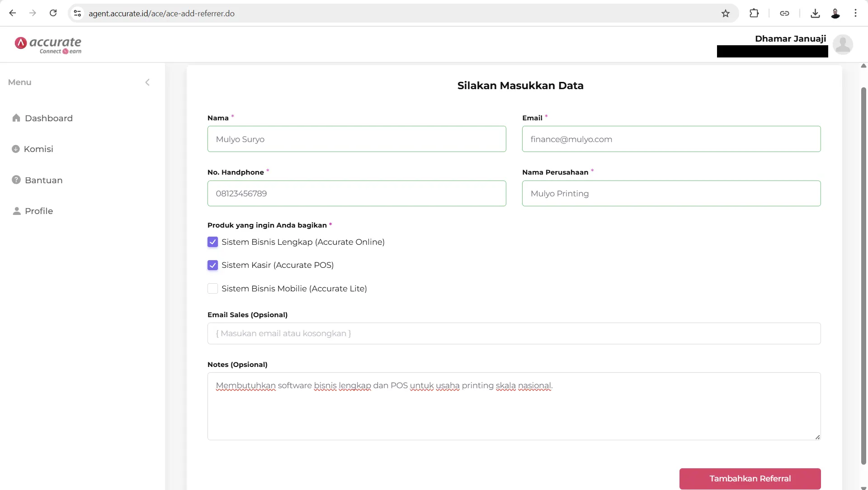The width and height of the screenshot is (868, 490).
Task: Open browser downloads icon
Action: pyautogui.click(x=815, y=13)
